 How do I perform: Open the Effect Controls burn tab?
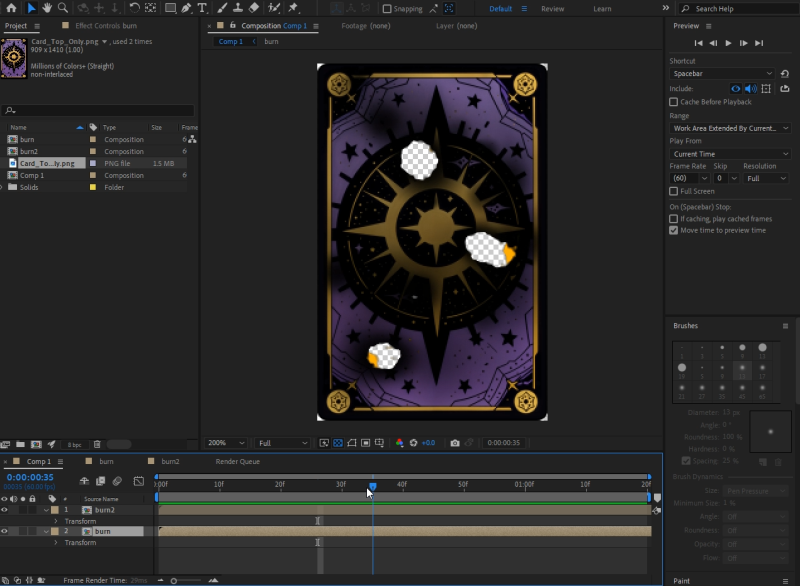coord(106,26)
